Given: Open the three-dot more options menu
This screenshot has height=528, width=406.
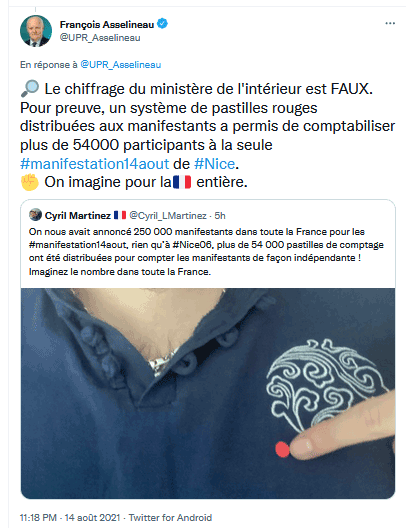Looking at the screenshot, I should [x=390, y=24].
